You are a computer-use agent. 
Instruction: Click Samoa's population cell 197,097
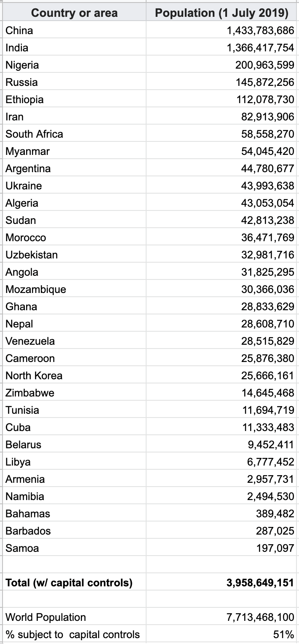(x=222, y=548)
